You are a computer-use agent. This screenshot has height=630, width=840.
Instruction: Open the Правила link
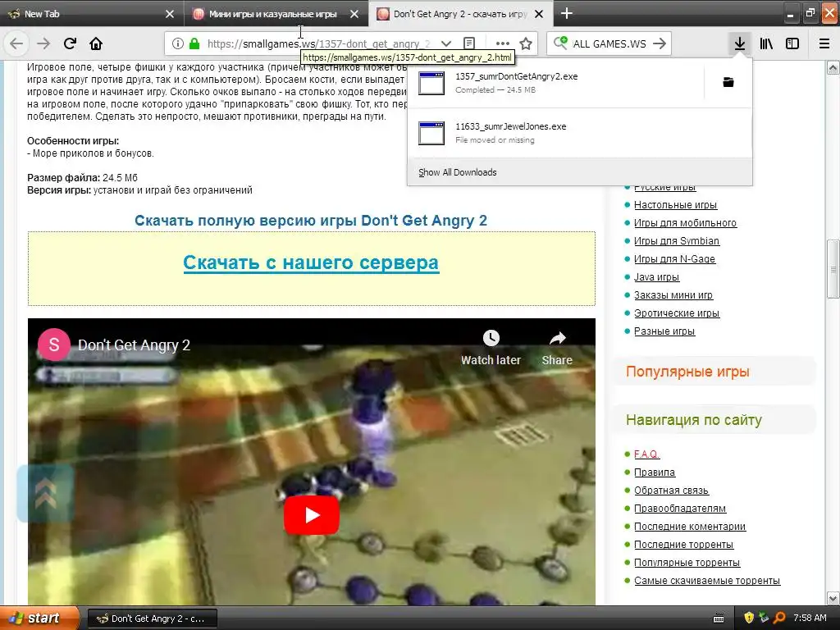coord(655,472)
